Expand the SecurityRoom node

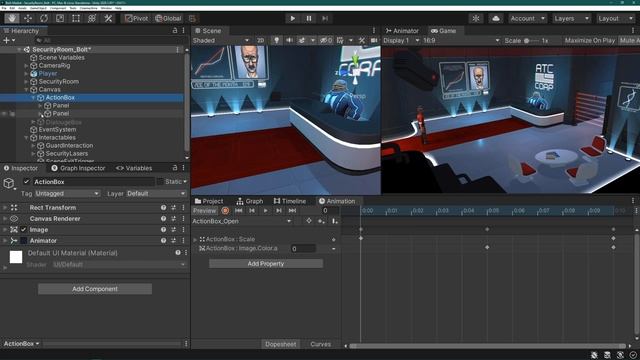[x=27, y=82]
